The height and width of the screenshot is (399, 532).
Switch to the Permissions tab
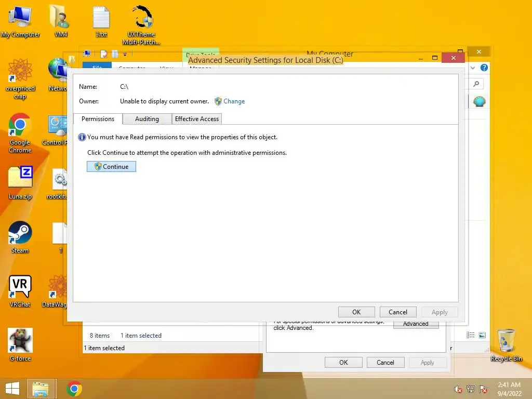(x=98, y=119)
